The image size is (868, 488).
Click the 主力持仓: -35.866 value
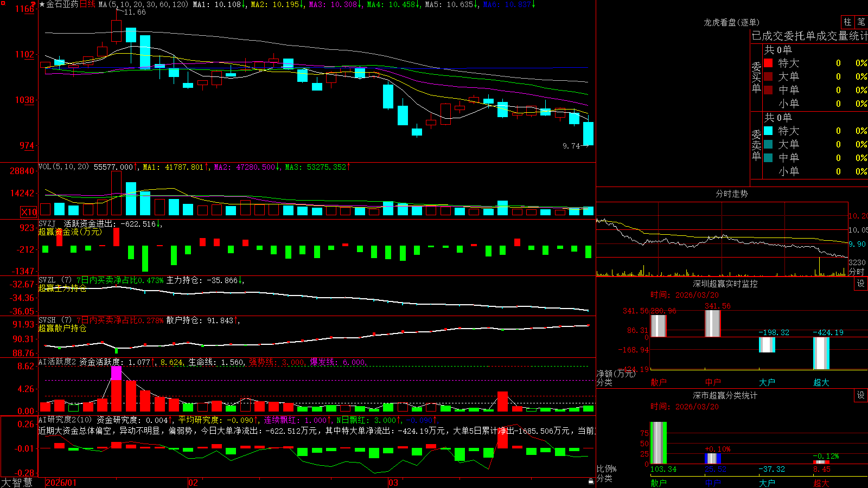click(x=205, y=280)
